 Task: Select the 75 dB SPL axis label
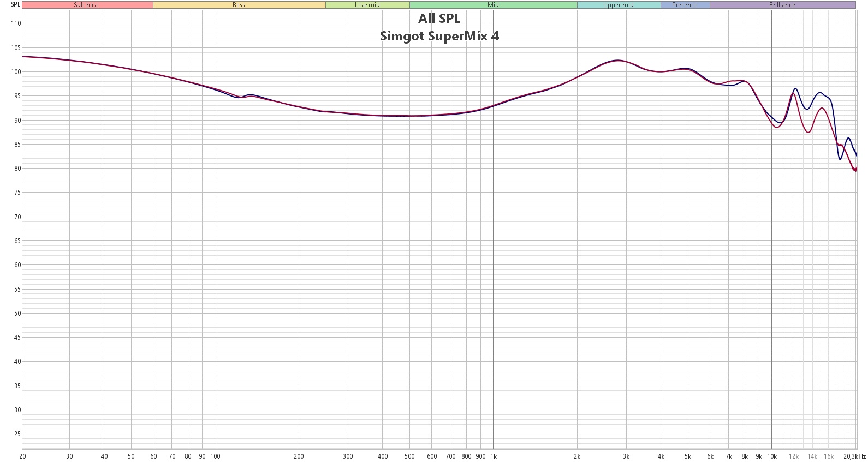point(17,193)
